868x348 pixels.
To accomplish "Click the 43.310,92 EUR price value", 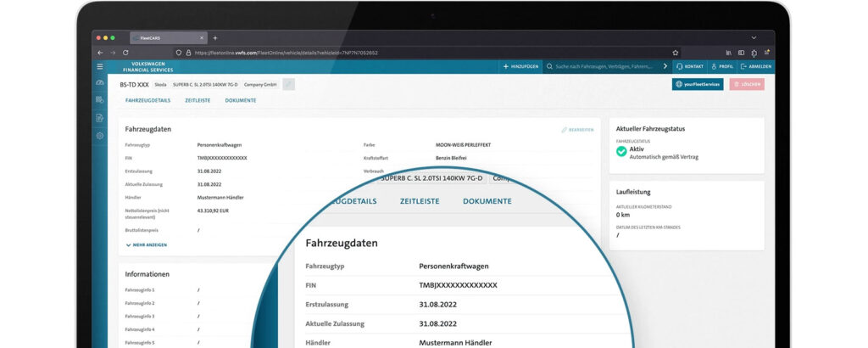I will coord(213,210).
